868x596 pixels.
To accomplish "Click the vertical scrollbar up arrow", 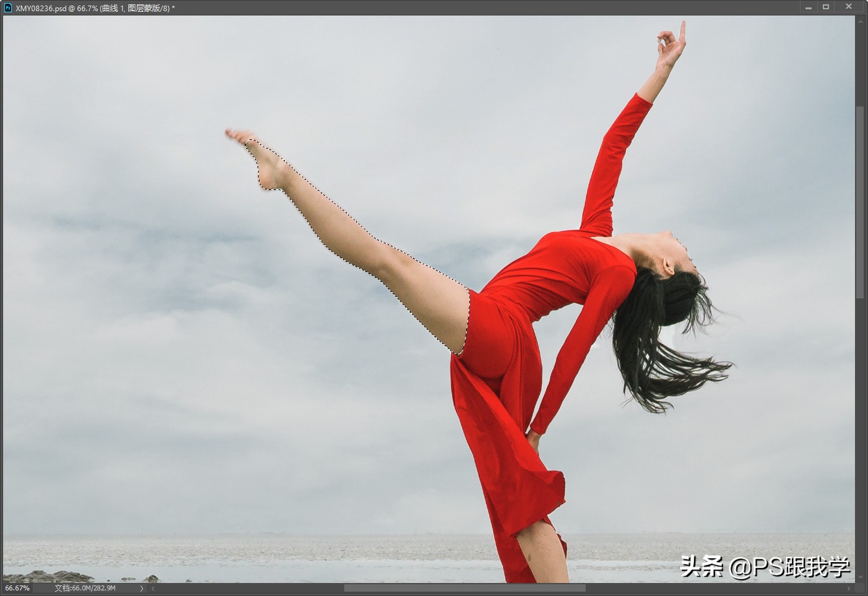I will (860, 21).
